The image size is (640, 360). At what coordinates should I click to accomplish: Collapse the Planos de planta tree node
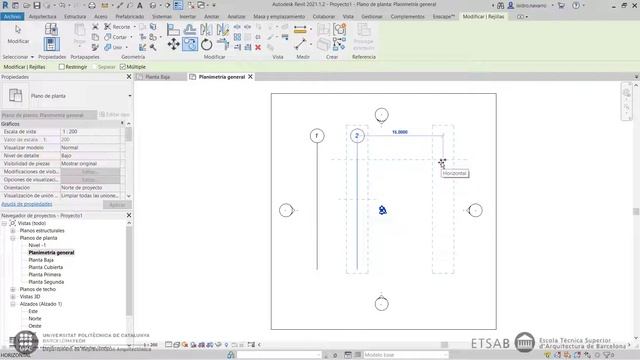point(13,238)
